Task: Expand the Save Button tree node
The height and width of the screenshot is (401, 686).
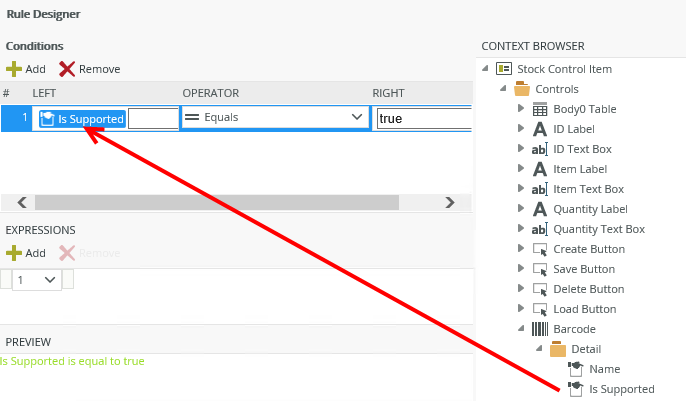Action: point(521,269)
